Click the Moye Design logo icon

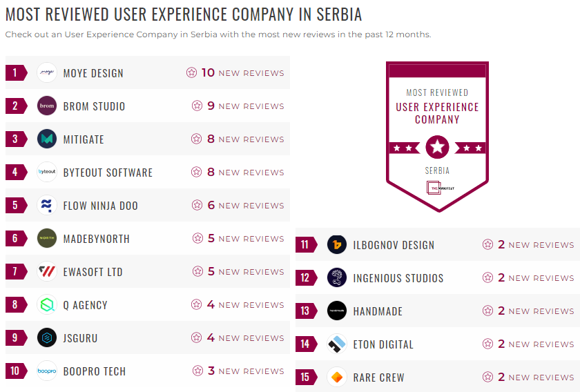pyautogui.click(x=47, y=72)
